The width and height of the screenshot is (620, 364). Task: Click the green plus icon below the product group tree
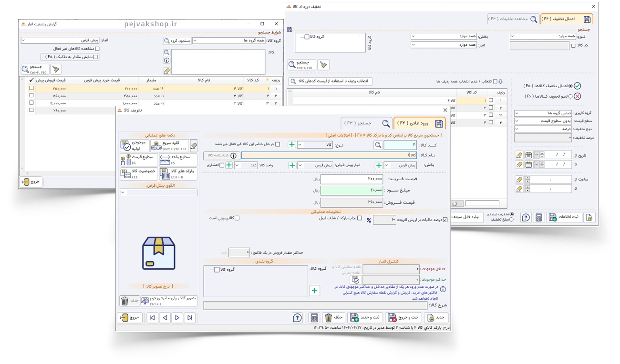[x=314, y=290]
